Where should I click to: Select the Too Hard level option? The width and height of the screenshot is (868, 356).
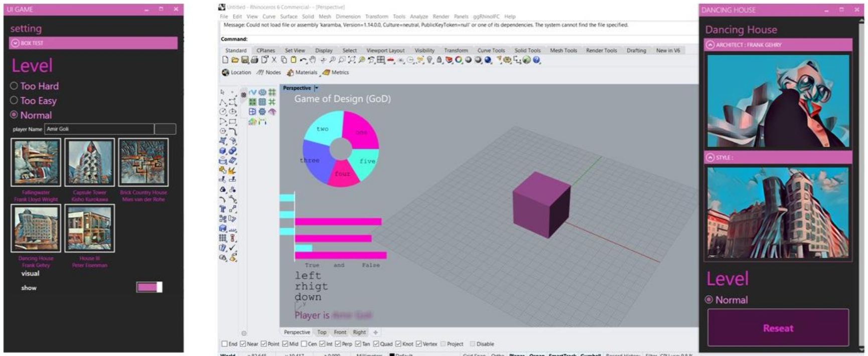35,86
